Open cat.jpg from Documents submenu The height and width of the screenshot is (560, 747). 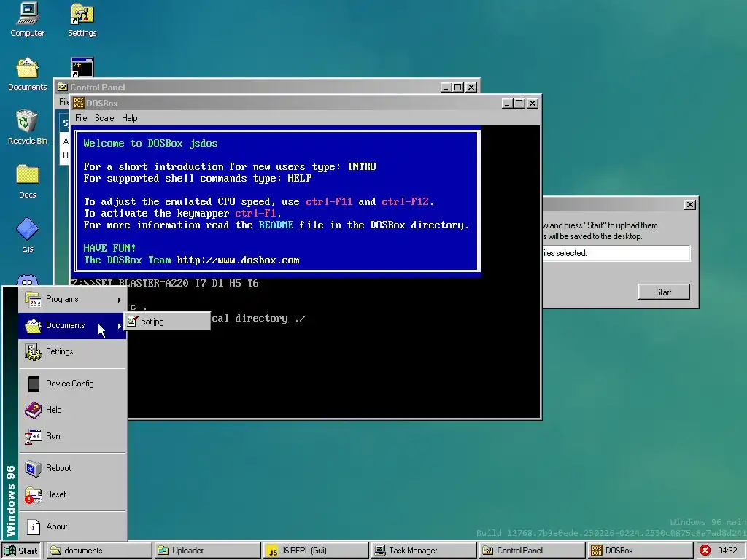click(167, 322)
